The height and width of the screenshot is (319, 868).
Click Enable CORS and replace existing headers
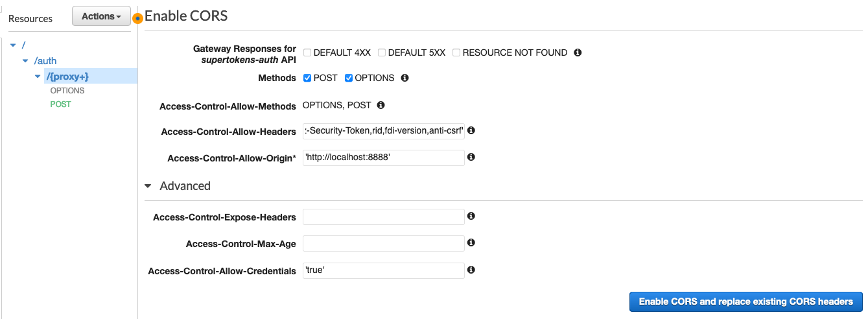(745, 301)
